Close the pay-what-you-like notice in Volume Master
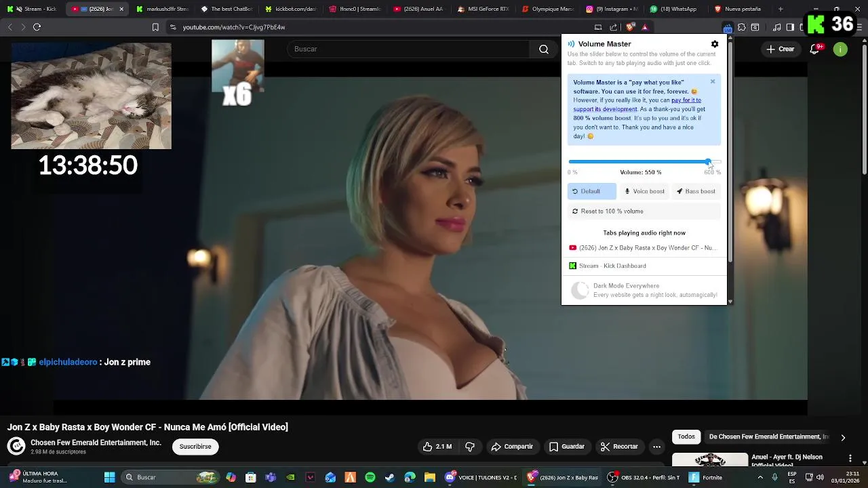Image resolution: width=868 pixels, height=488 pixels. (713, 81)
